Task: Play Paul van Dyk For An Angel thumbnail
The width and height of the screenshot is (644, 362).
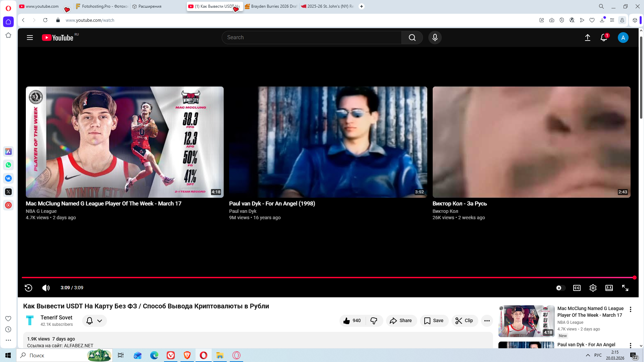Action: point(328,142)
